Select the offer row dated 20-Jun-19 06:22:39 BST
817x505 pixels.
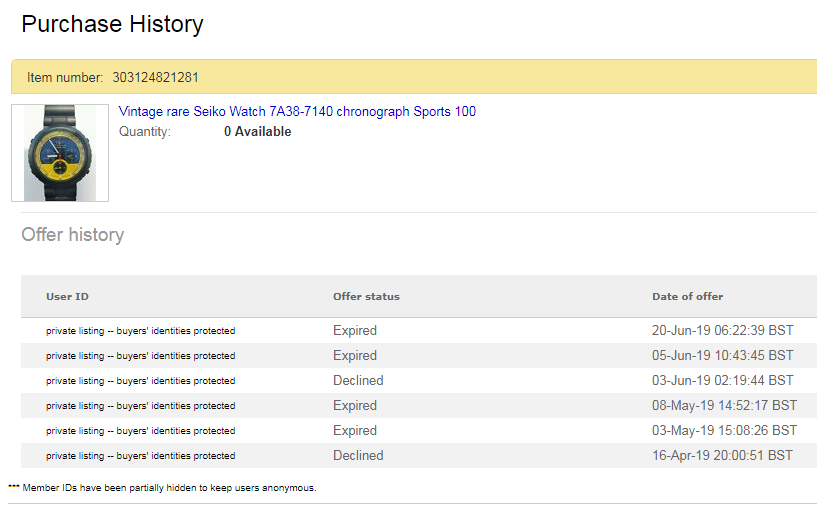419,330
